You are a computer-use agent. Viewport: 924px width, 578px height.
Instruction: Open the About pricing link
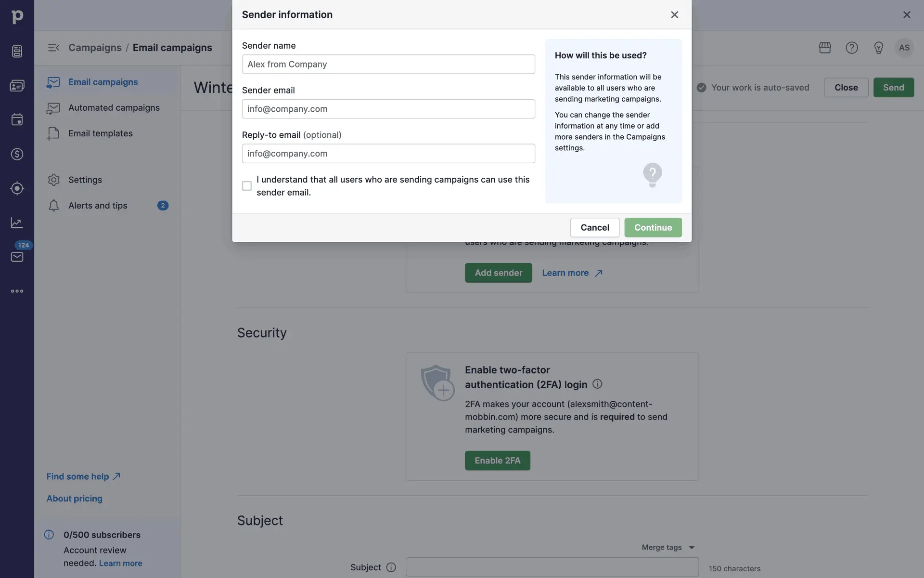tap(74, 499)
